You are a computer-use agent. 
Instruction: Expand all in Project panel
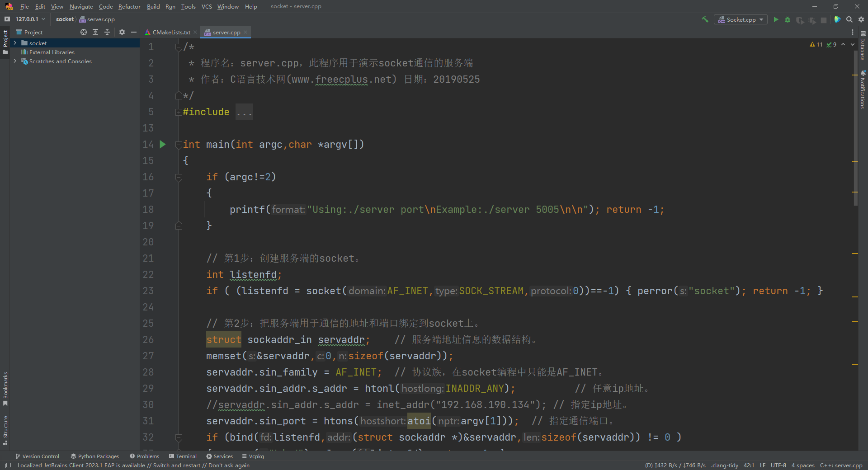point(95,32)
